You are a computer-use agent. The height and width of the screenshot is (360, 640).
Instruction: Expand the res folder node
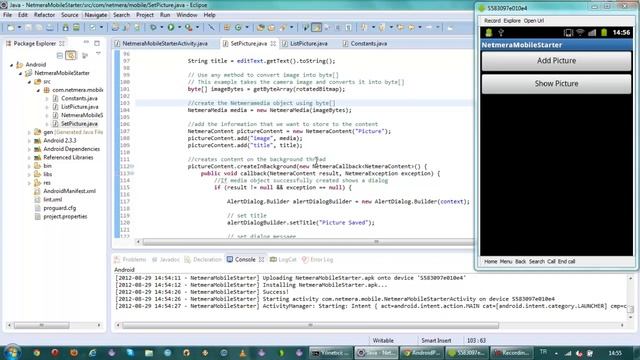coord(29,183)
